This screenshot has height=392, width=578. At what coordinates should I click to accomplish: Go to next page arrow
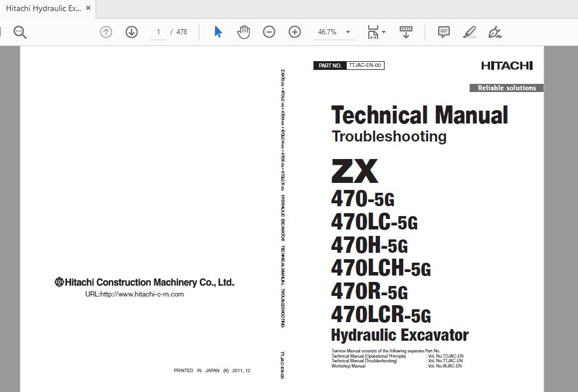(132, 32)
